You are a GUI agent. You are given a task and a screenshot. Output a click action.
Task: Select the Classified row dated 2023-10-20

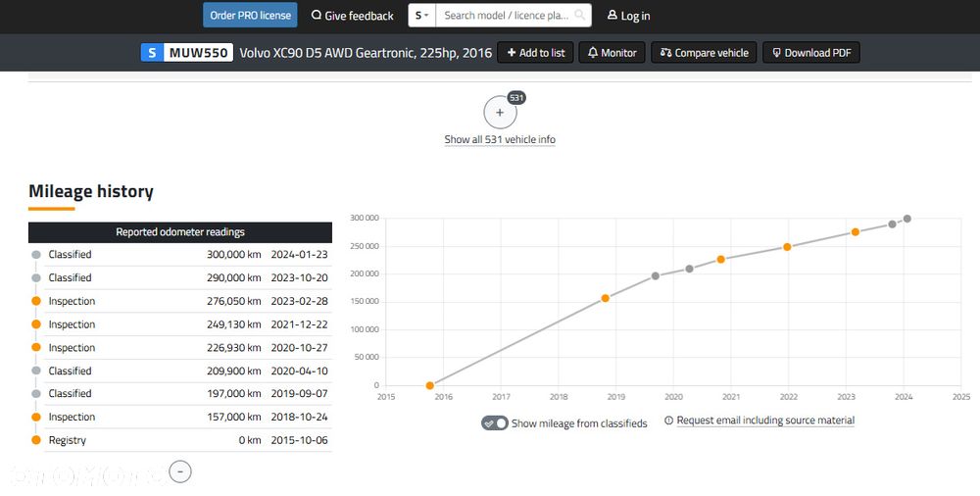(x=180, y=277)
